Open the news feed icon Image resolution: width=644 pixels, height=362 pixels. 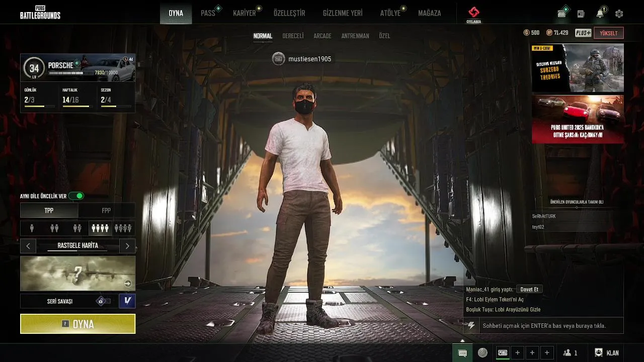pos(581,14)
